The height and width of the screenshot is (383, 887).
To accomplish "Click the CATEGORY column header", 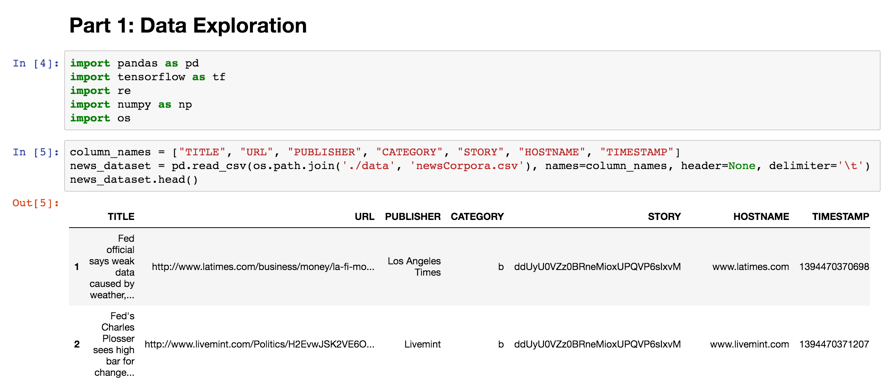I will click(477, 216).
